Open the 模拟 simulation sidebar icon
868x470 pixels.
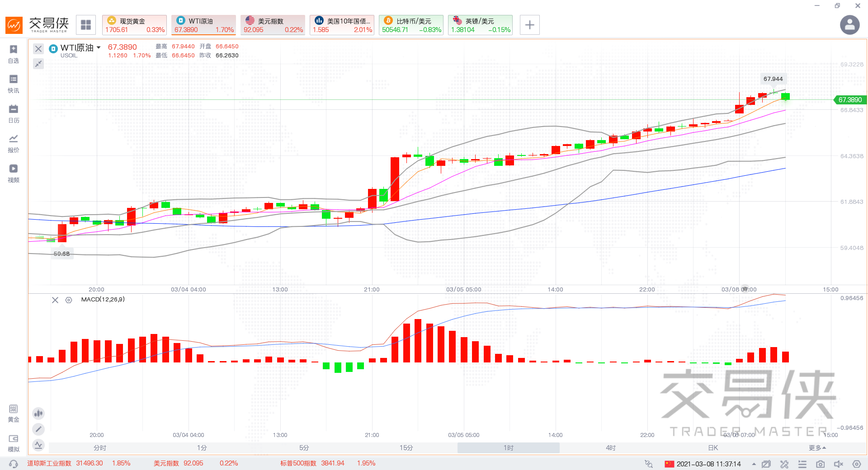click(14, 443)
